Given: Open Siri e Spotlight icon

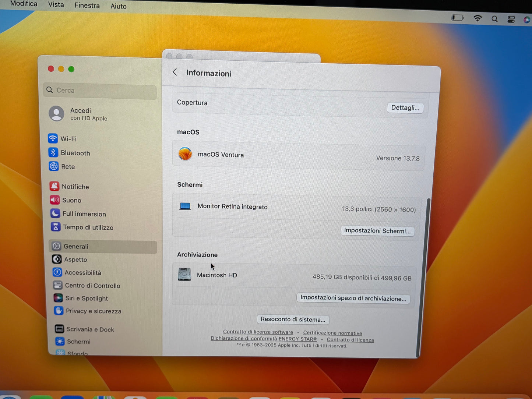Looking at the screenshot, I should coord(58,298).
